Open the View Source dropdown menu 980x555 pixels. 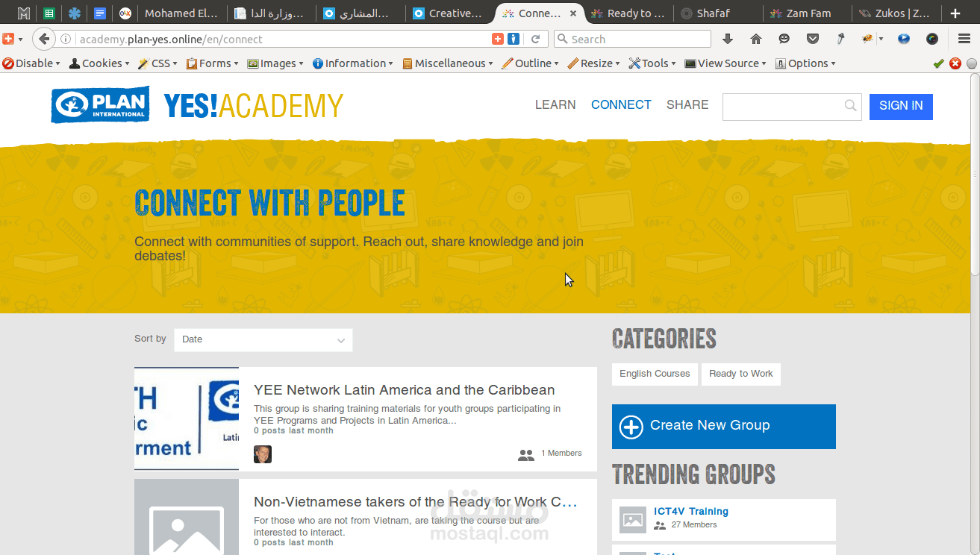tap(725, 63)
